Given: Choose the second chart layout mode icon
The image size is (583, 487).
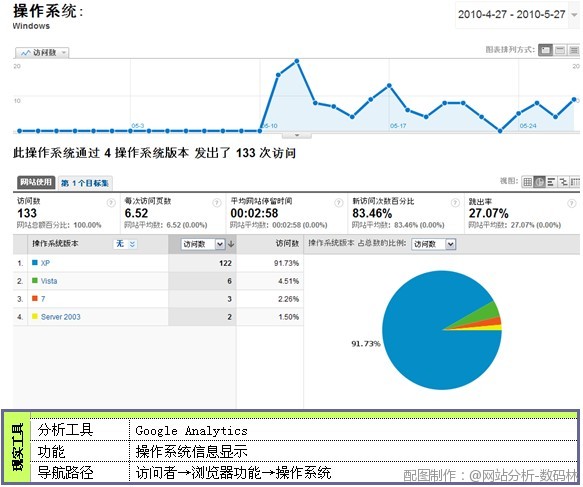Looking at the screenshot, I should tap(560, 50).
